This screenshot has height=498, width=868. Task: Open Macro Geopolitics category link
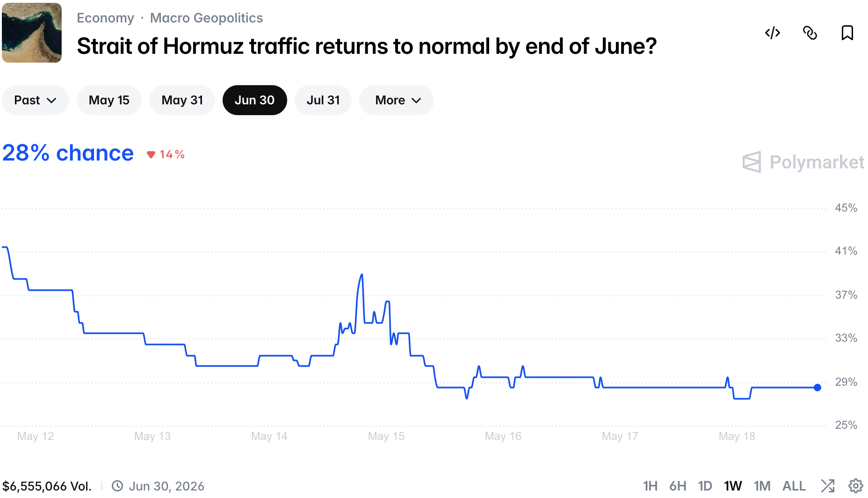[x=206, y=18]
